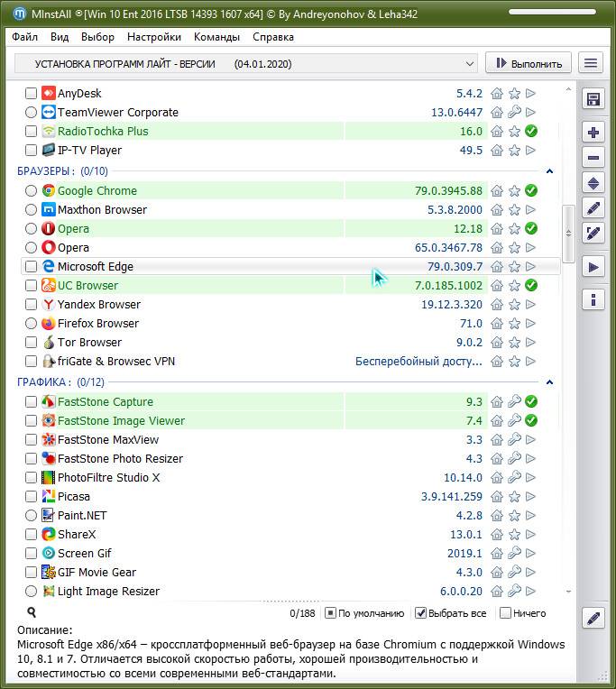The image size is (616, 689).
Task: Click home icon in Yandex Browser row
Action: [x=497, y=305]
